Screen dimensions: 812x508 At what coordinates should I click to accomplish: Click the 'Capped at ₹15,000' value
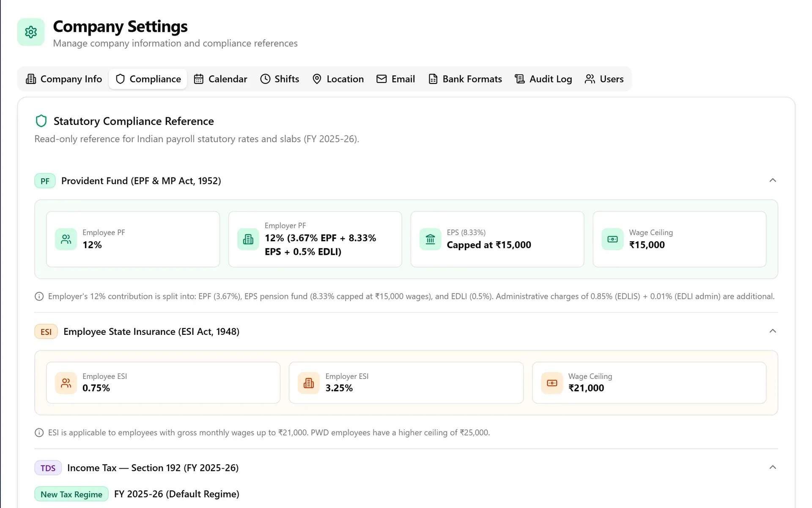point(489,245)
